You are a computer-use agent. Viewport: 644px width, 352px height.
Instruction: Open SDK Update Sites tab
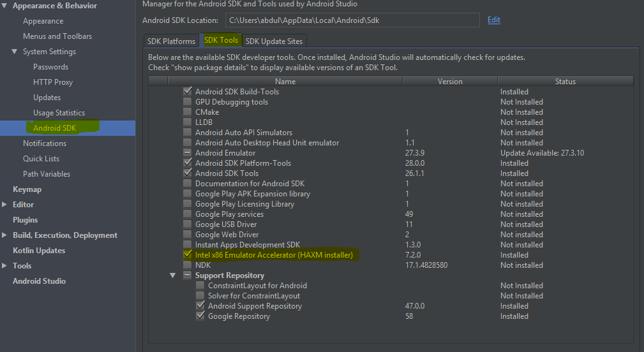click(x=274, y=41)
